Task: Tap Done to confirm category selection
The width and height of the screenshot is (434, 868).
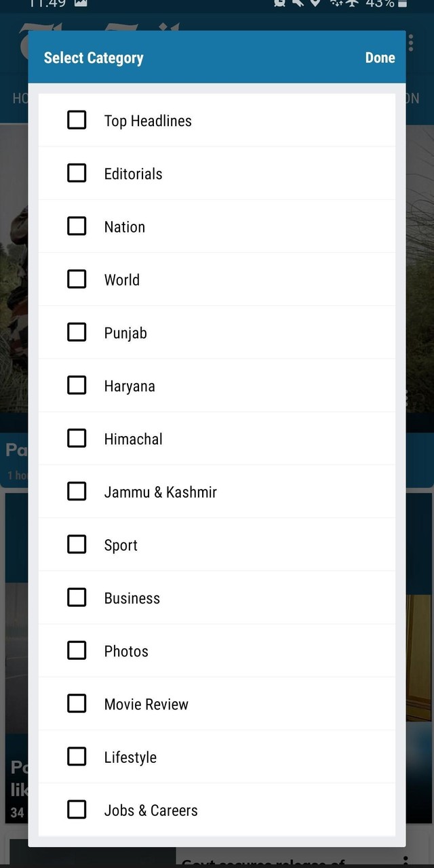Action: click(380, 58)
